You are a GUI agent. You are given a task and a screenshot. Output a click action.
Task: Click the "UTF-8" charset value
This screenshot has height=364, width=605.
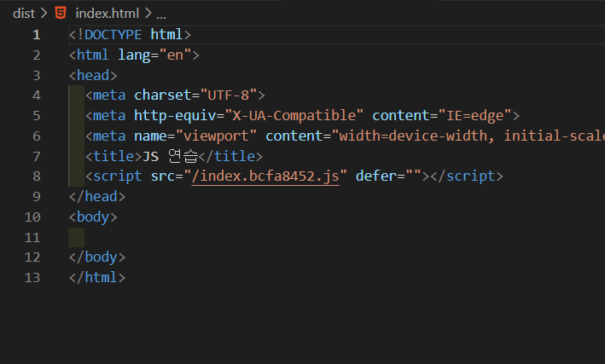[x=229, y=95]
